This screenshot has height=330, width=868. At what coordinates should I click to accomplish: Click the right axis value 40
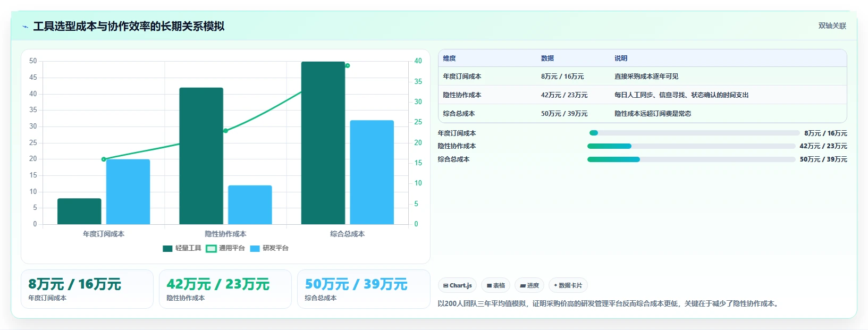[418, 61]
